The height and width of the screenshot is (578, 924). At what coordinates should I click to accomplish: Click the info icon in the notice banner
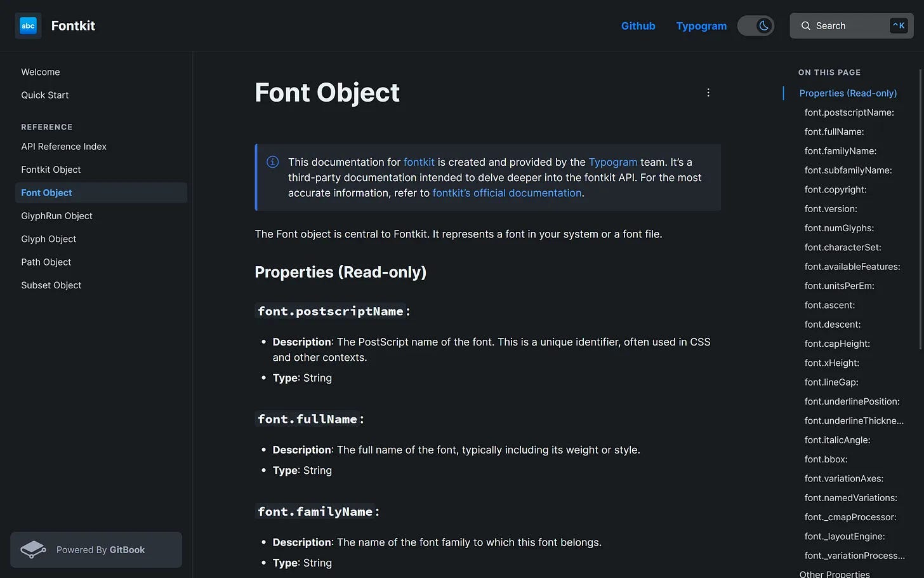tap(272, 162)
